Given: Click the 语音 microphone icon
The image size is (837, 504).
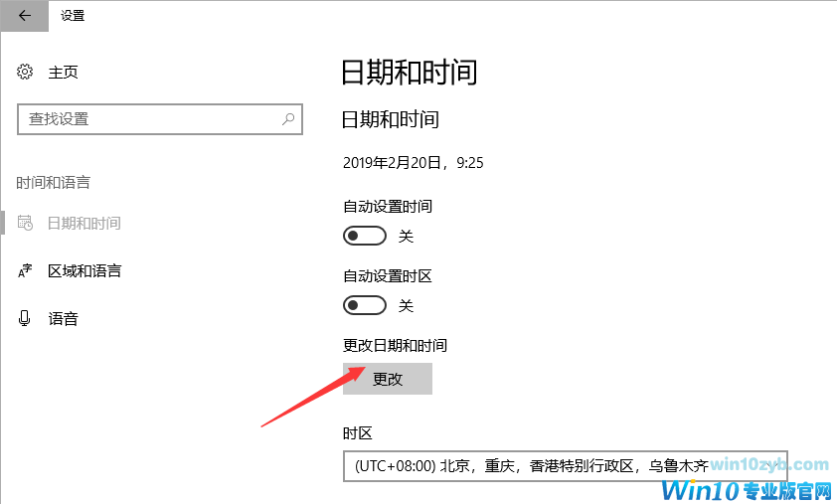Looking at the screenshot, I should point(24,318).
